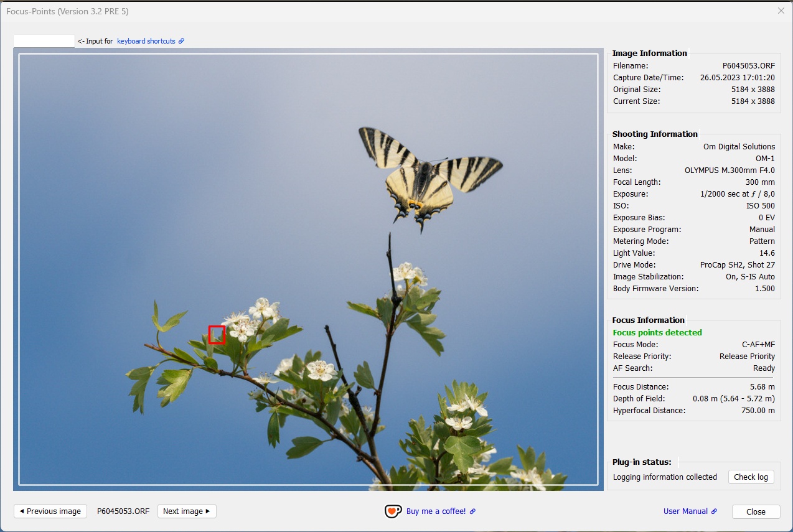Dismiss the window using the X button
The width and height of the screenshot is (793, 532).
781,11
